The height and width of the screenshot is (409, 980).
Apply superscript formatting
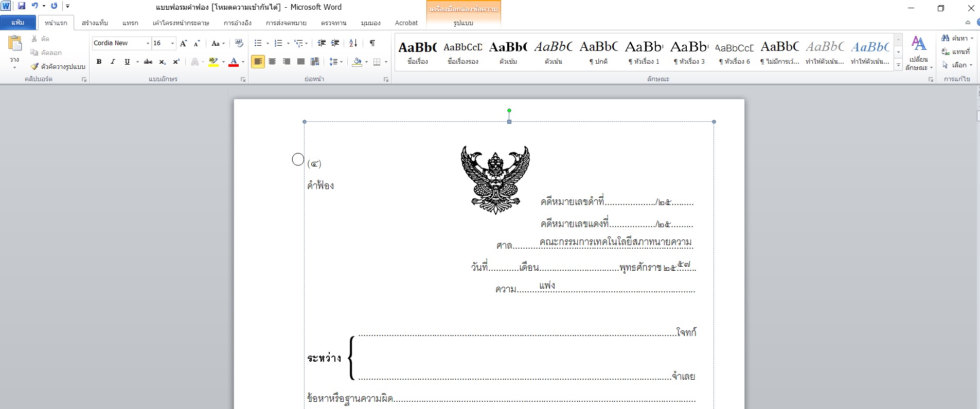coord(176,62)
